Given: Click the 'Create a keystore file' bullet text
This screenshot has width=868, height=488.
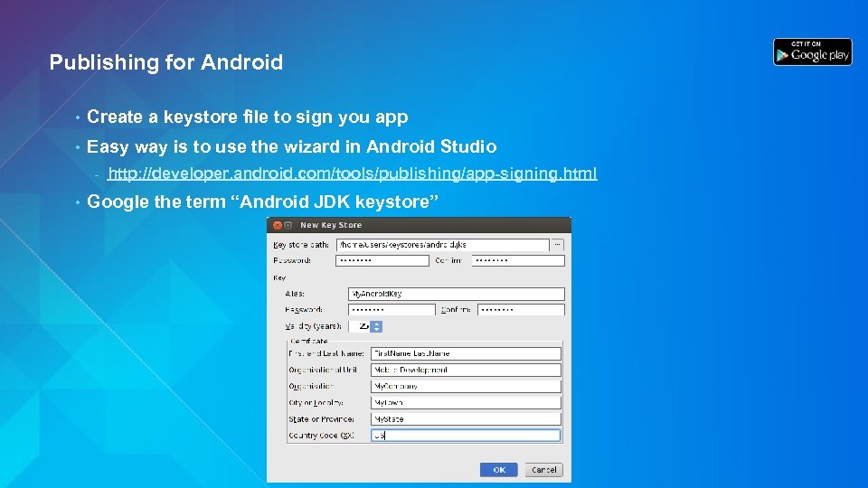Looking at the screenshot, I should [x=248, y=117].
